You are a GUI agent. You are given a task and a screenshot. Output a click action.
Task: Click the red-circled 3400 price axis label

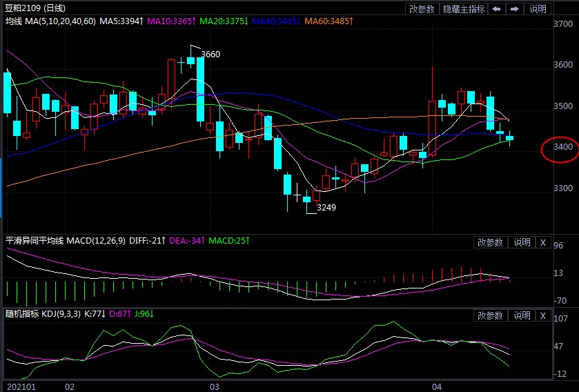tap(564, 147)
